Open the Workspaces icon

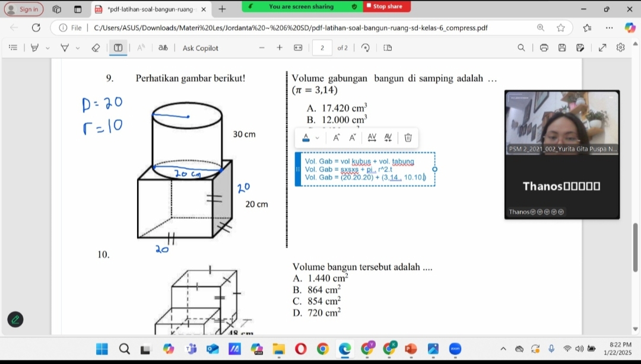pos(57,9)
